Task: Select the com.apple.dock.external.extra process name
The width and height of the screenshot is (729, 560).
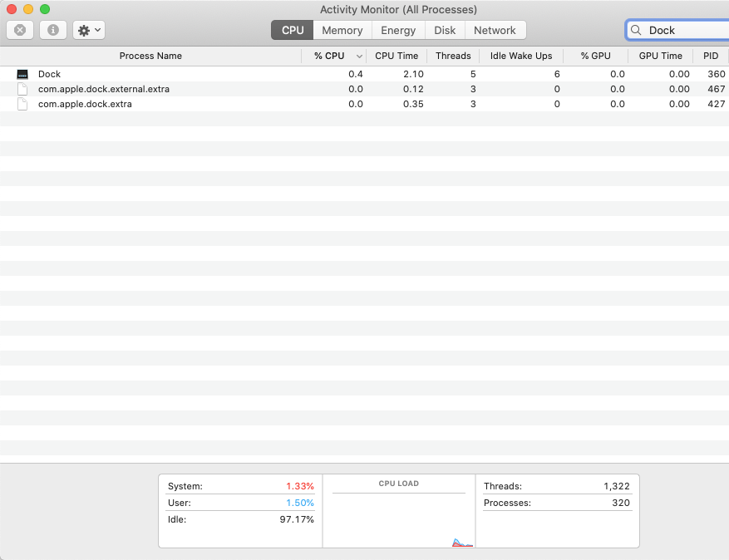Action: coord(104,89)
